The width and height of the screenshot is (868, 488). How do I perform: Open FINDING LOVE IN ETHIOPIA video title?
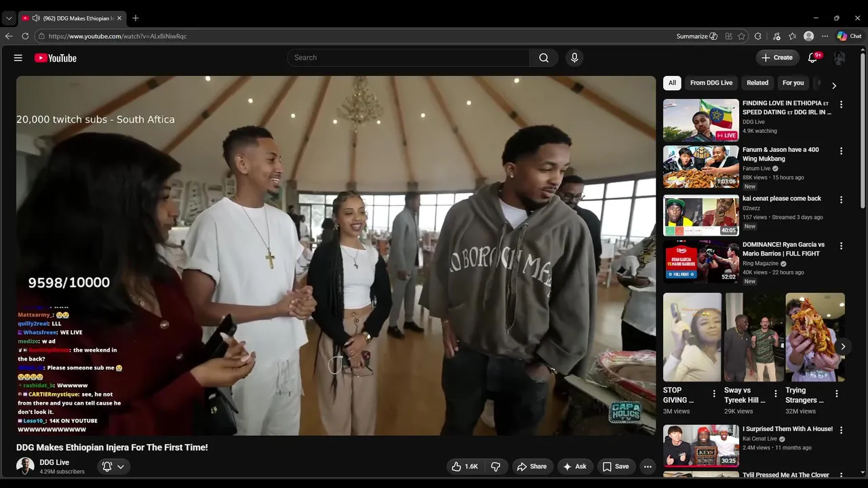click(x=787, y=108)
